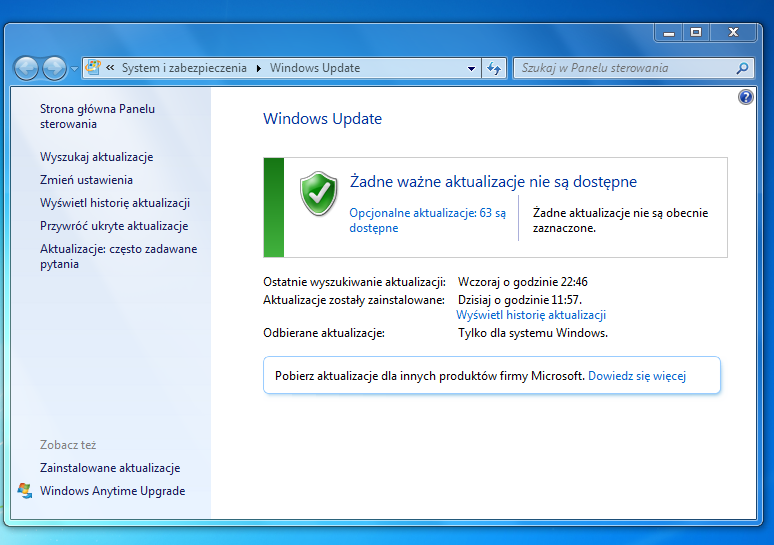
Task: Expand arrow after System i zabezpieczenia
Action: pos(259,68)
